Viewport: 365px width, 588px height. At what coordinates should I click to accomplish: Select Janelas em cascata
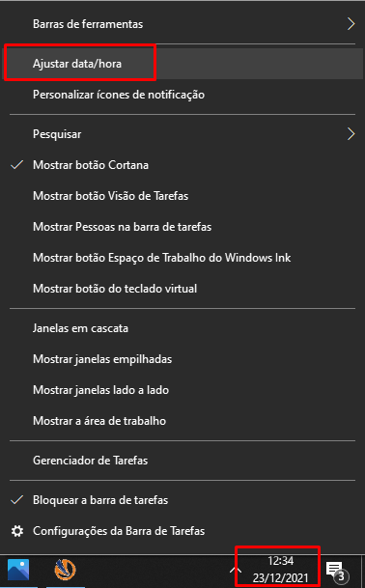pyautogui.click(x=182, y=328)
